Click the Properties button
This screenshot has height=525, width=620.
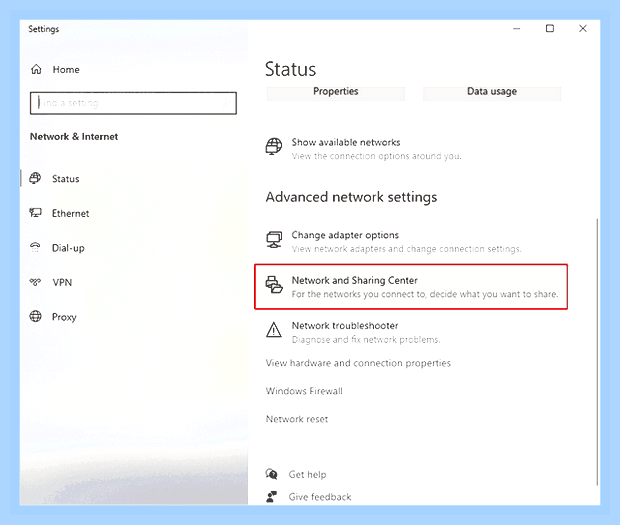(336, 93)
